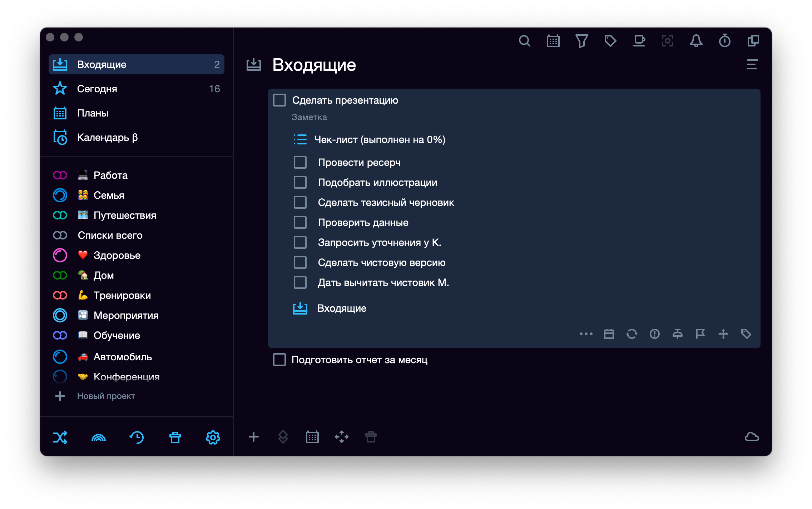The height and width of the screenshot is (509, 812).
Task: Open the trash in sidebar footer
Action: [x=175, y=438]
